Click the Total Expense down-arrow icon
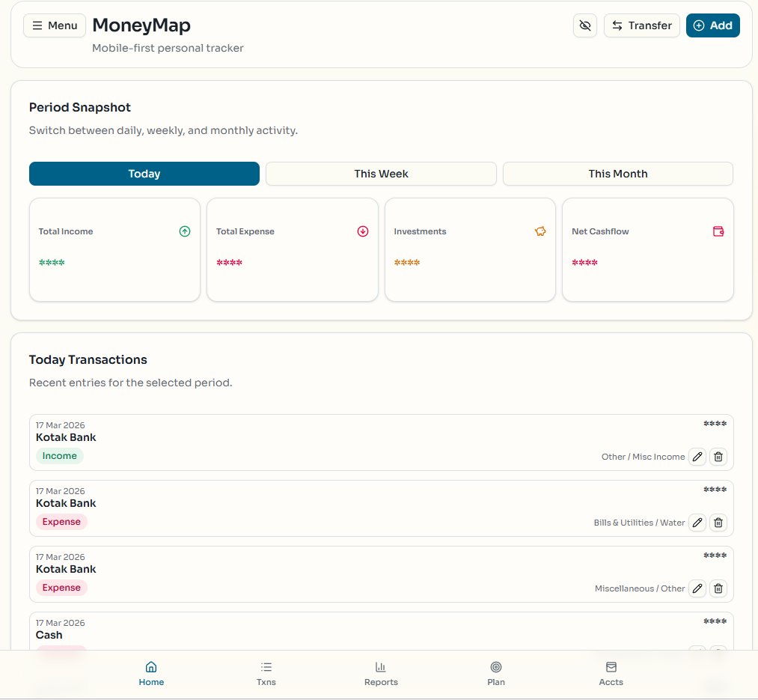Screen dimensions: 758x700 tap(363, 231)
